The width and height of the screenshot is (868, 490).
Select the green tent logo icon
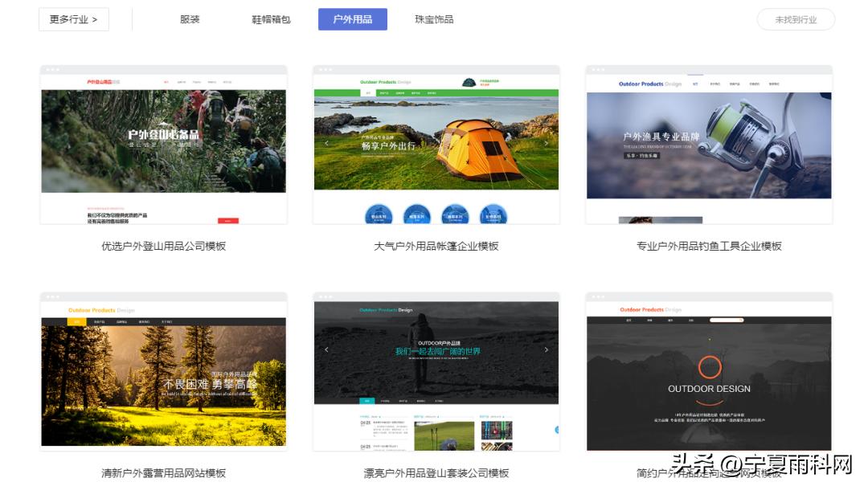pyautogui.click(x=469, y=81)
